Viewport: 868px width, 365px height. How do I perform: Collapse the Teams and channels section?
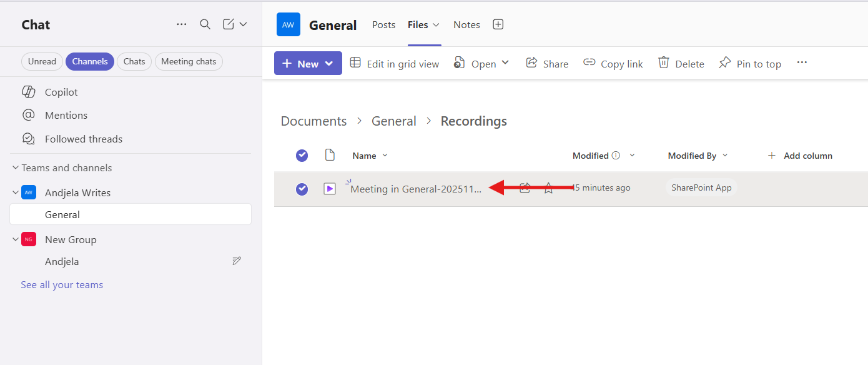pos(16,167)
